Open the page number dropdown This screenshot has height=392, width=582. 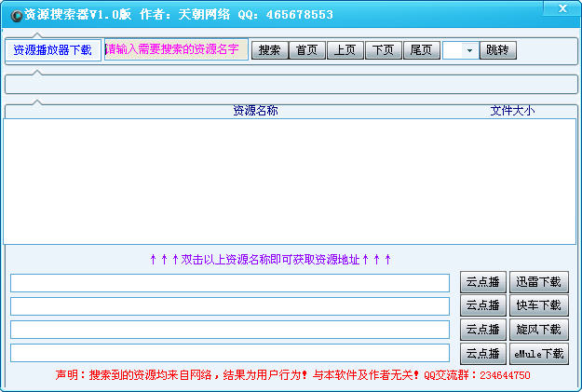pos(469,50)
